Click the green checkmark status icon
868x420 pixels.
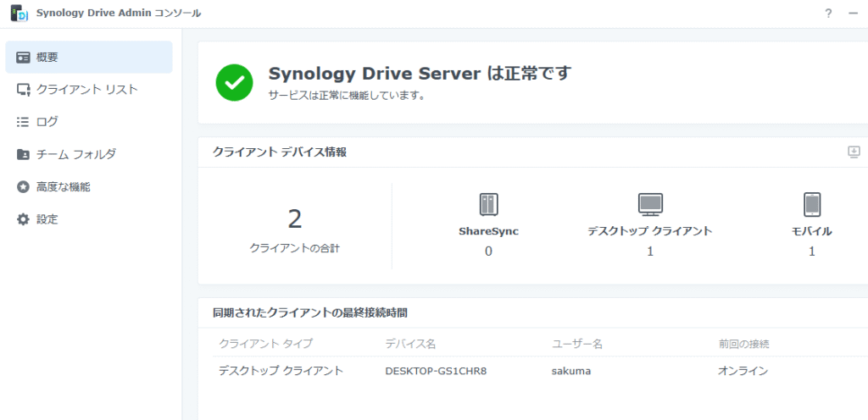point(234,82)
